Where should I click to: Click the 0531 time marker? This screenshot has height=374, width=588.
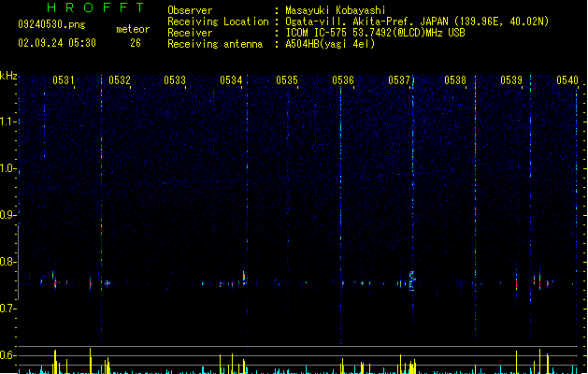pos(63,80)
